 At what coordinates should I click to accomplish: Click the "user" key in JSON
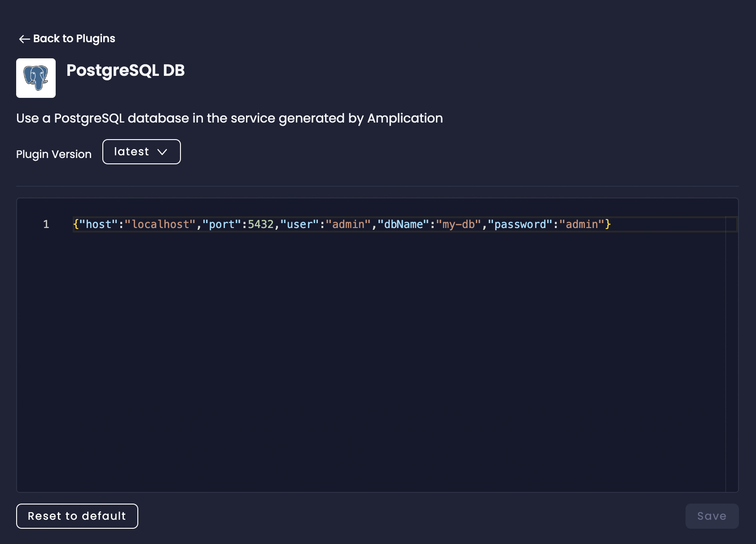[x=299, y=224]
